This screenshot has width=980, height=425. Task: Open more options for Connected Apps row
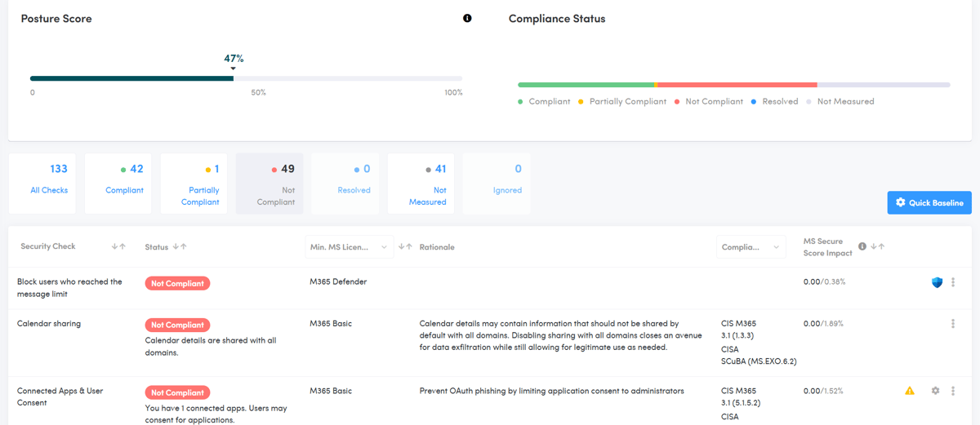(953, 391)
